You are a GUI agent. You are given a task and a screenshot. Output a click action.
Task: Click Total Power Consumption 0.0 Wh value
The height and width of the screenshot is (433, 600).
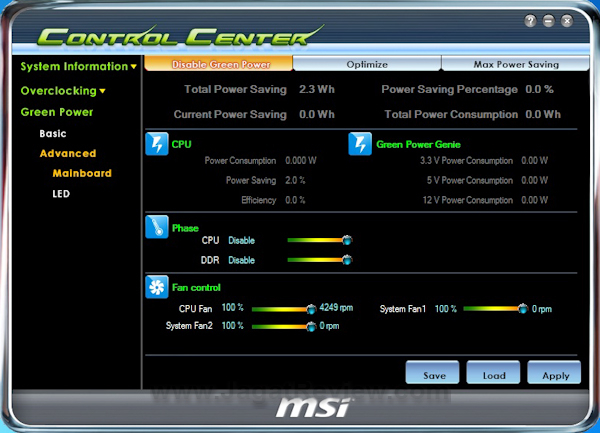tap(543, 114)
